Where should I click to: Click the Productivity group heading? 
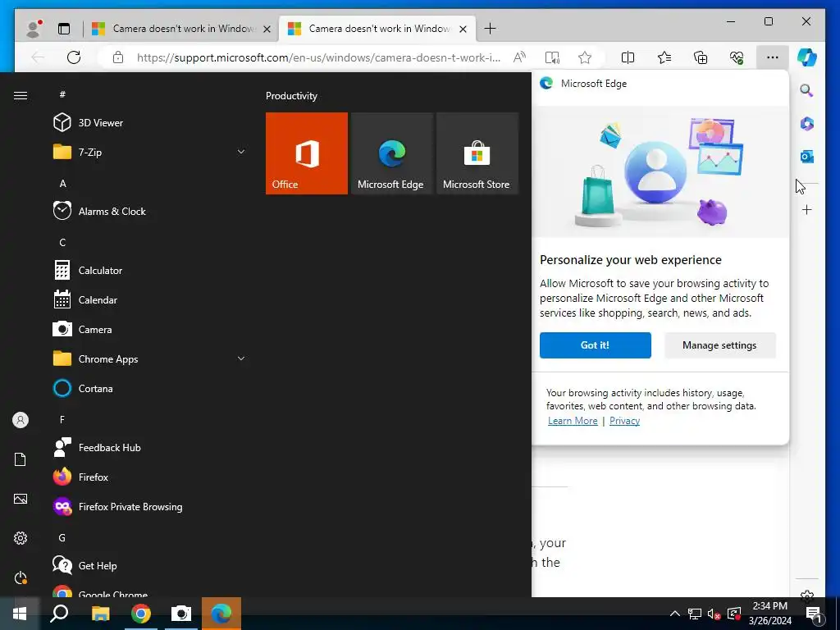(291, 96)
